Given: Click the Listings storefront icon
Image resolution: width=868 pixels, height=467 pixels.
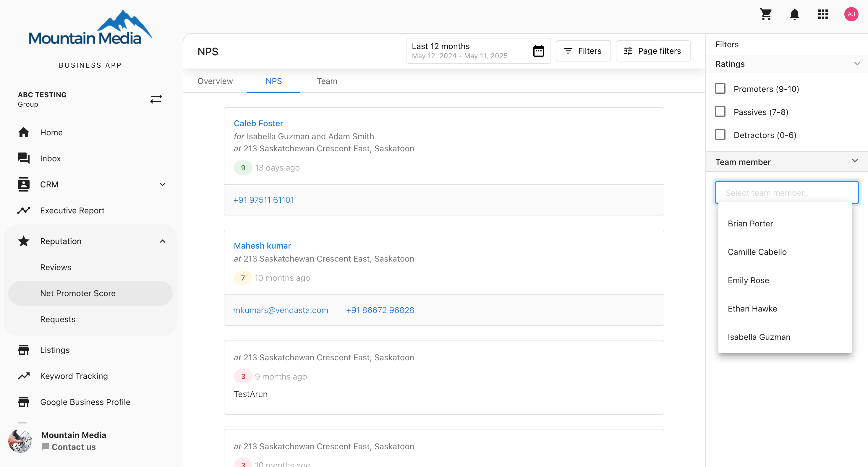Looking at the screenshot, I should click(x=24, y=350).
